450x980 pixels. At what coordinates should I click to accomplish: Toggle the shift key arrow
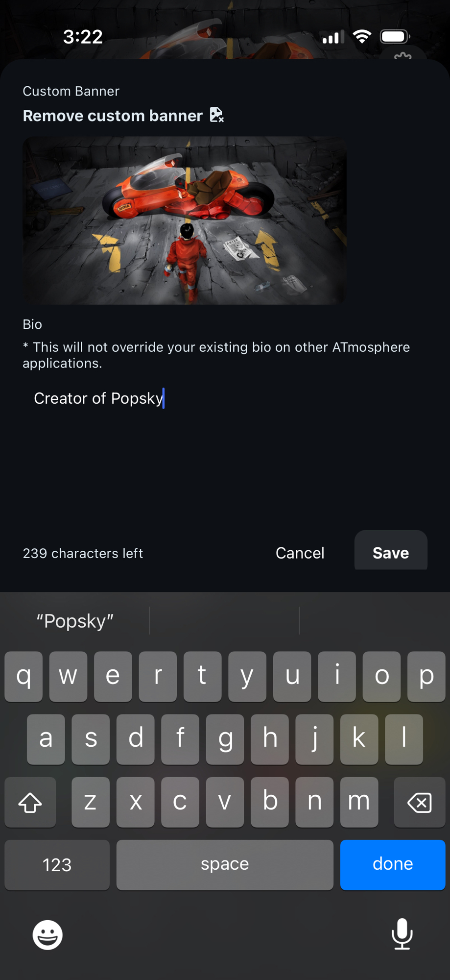coord(30,802)
